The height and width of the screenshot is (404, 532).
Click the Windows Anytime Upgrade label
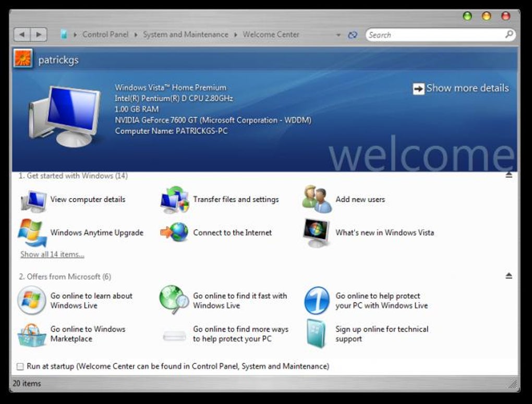pyautogui.click(x=97, y=232)
